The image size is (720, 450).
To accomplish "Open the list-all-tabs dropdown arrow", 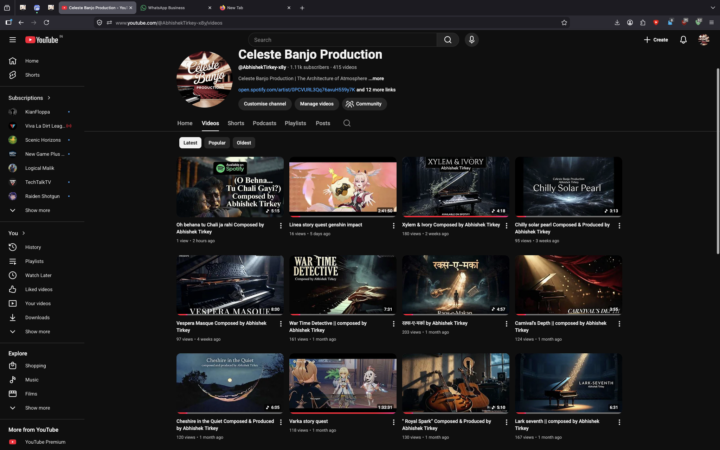I will [712, 8].
